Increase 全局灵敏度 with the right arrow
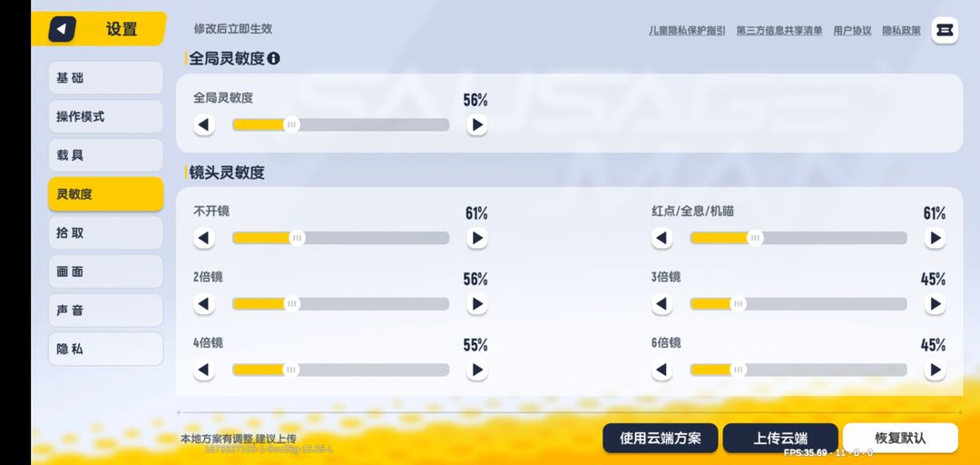Image resolution: width=980 pixels, height=465 pixels. click(x=477, y=124)
